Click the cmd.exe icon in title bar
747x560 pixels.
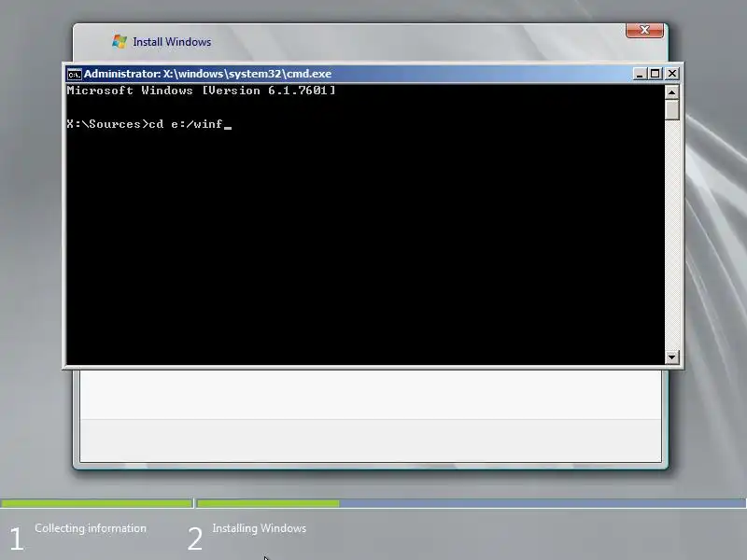tap(74, 75)
